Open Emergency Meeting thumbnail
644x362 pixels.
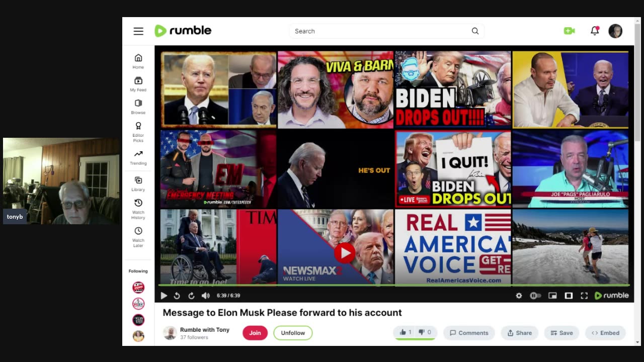[218, 168]
